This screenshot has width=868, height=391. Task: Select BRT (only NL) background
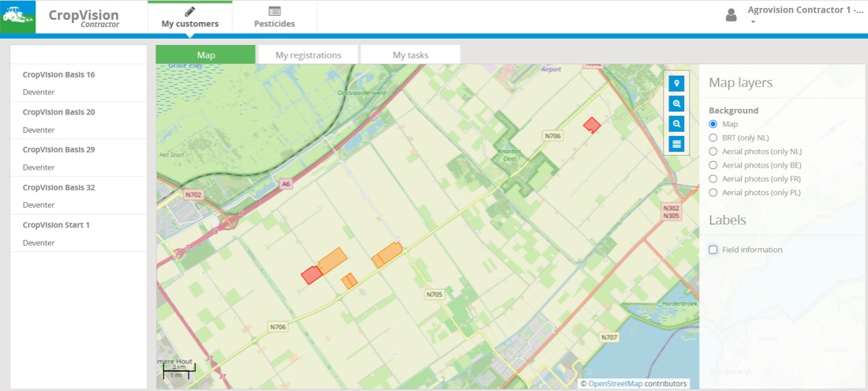click(713, 137)
